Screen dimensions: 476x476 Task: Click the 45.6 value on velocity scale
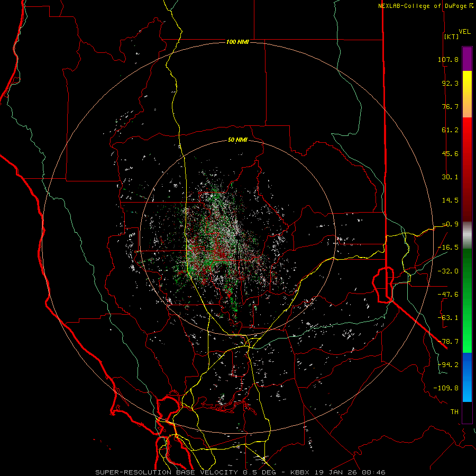pyautogui.click(x=450, y=153)
